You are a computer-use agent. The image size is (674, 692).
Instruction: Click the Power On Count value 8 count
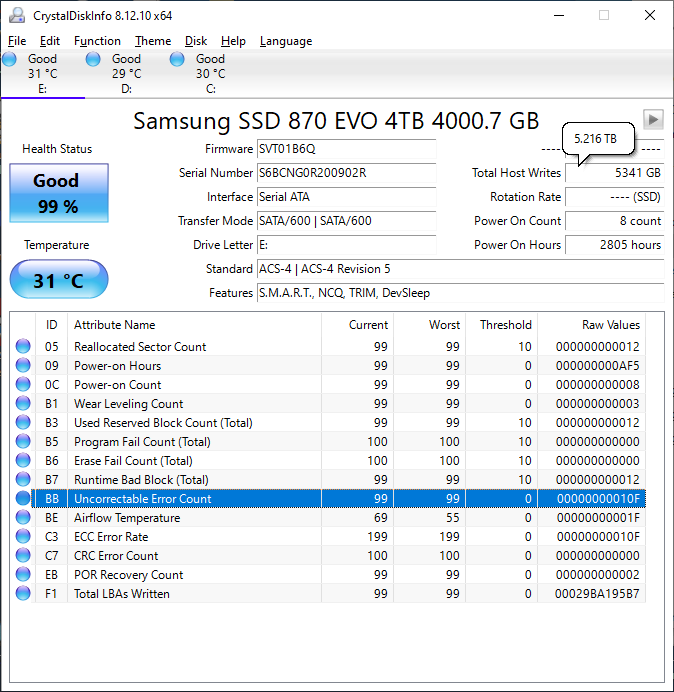pyautogui.click(x=614, y=221)
